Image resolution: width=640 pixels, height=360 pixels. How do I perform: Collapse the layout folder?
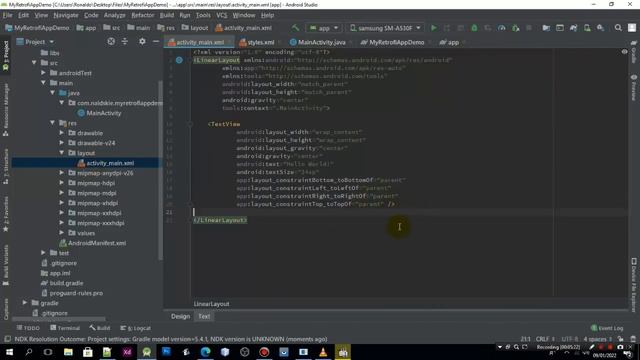(x=61, y=153)
